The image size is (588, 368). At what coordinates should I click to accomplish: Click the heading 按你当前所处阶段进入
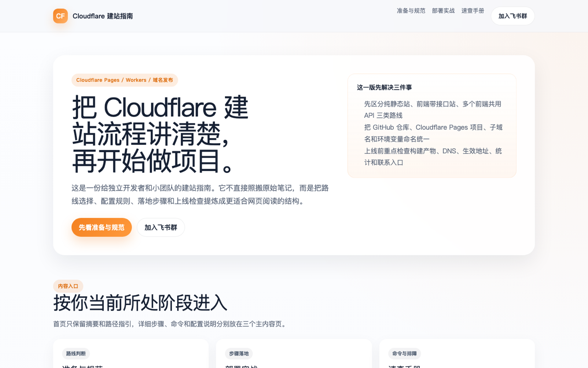coord(140,303)
